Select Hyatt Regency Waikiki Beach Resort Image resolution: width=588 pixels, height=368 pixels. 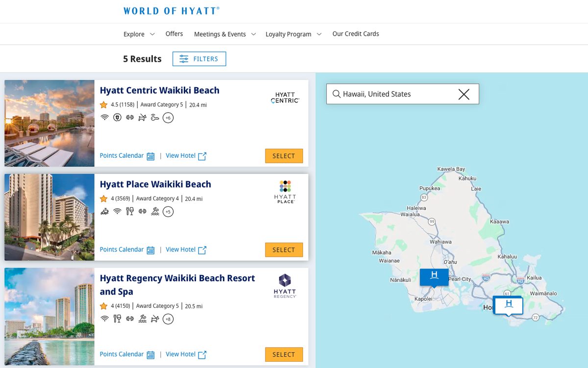(284, 354)
